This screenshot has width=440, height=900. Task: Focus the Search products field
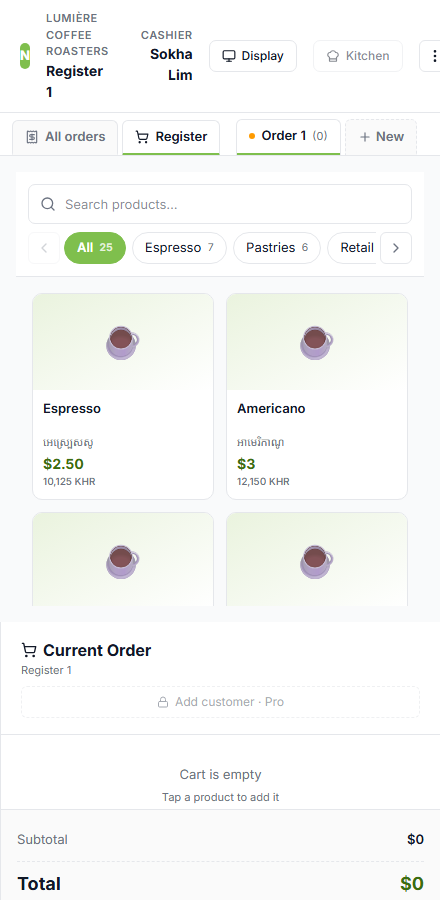pyautogui.click(x=220, y=204)
